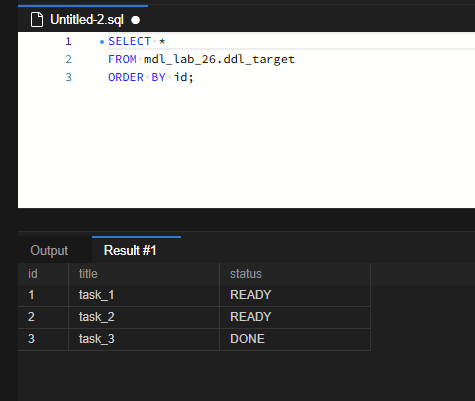This screenshot has width=475, height=401.
Task: Click id cell with value 2
Action: pyautogui.click(x=43, y=317)
